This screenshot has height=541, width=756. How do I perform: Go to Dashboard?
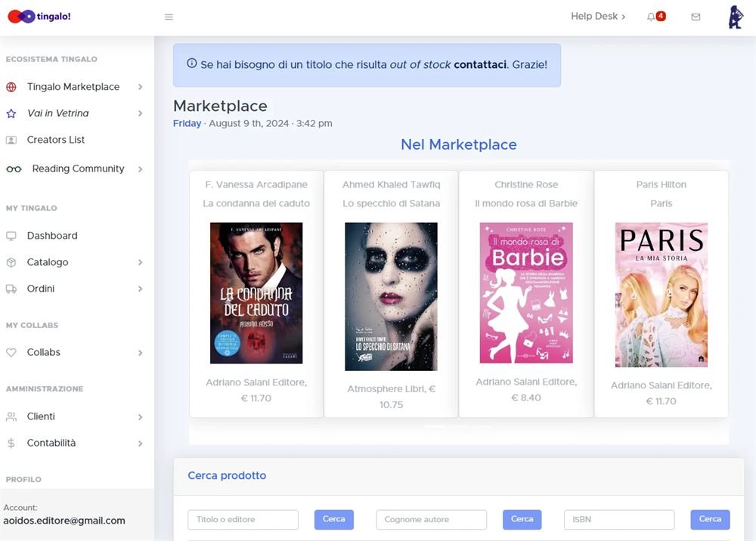click(52, 236)
